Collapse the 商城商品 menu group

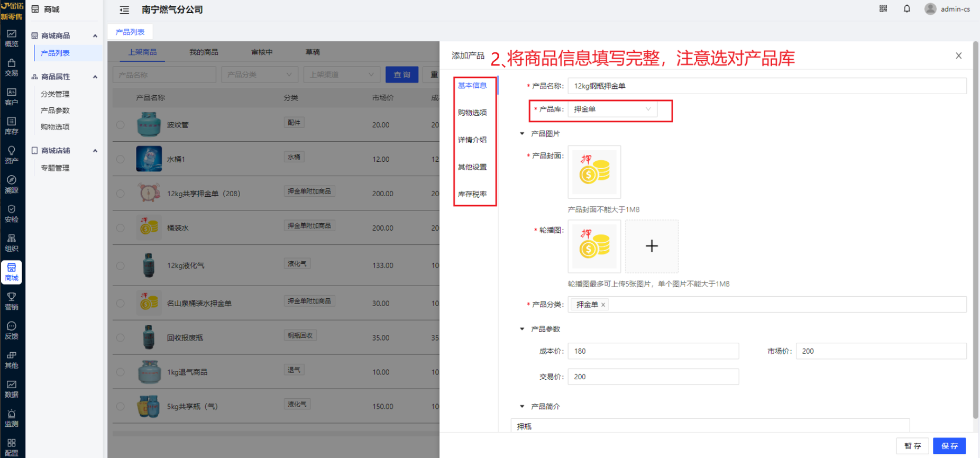click(95, 36)
